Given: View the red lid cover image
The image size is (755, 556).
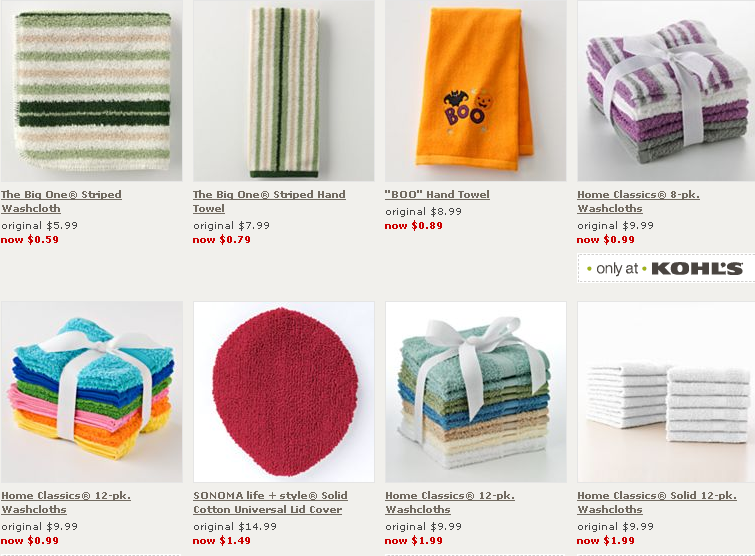Looking at the screenshot, I should tap(284, 392).
